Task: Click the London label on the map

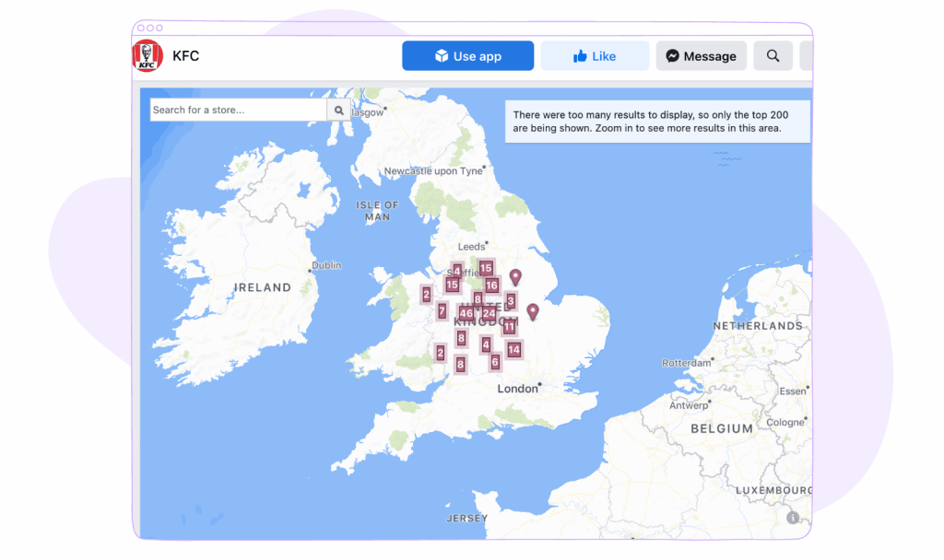Action: pyautogui.click(x=517, y=389)
